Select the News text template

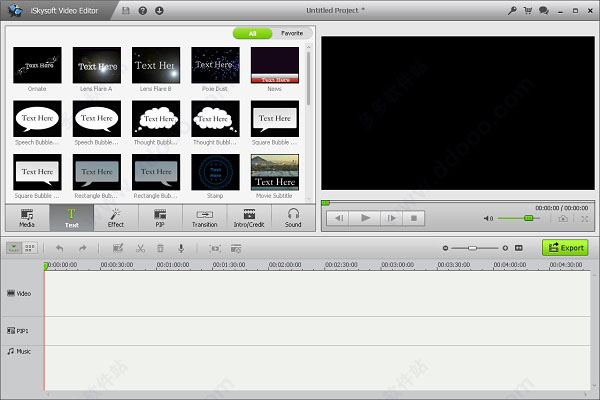point(275,65)
